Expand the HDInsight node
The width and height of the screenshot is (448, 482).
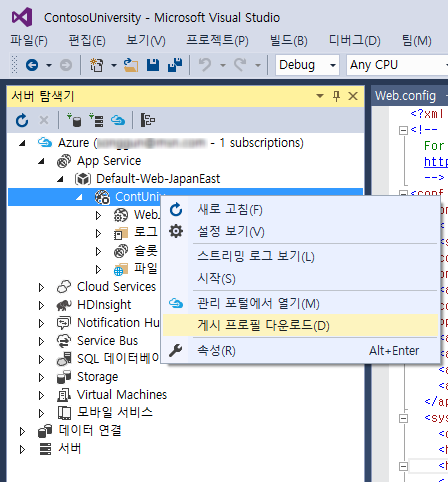41,305
